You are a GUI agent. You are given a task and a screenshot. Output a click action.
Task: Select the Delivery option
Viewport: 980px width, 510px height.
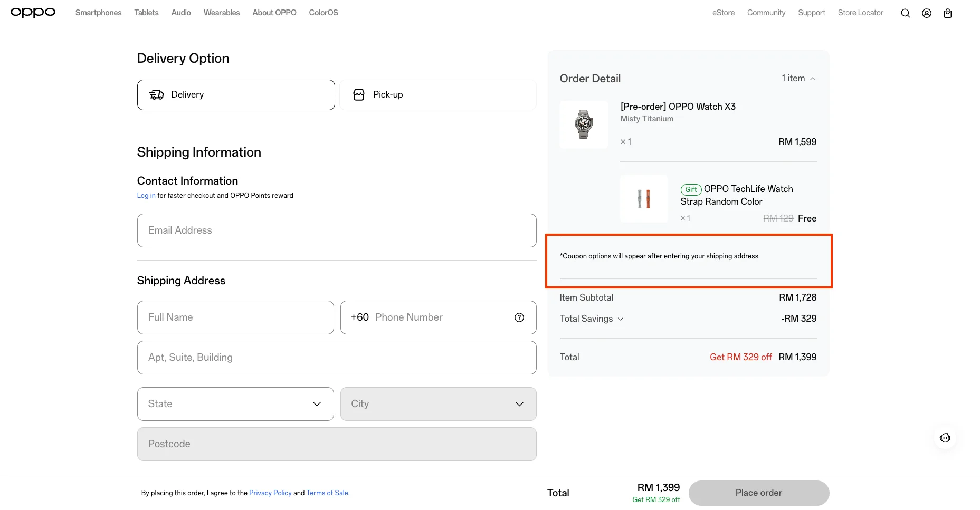236,95
